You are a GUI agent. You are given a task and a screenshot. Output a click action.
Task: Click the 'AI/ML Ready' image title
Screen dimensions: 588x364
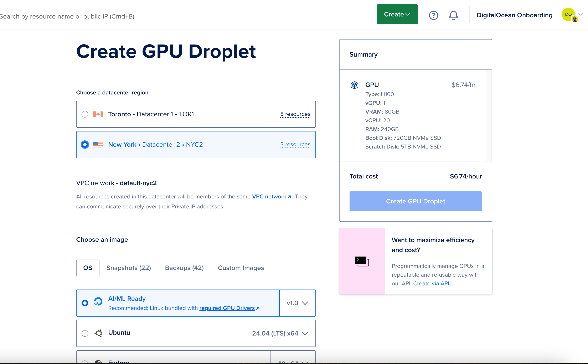(127, 298)
